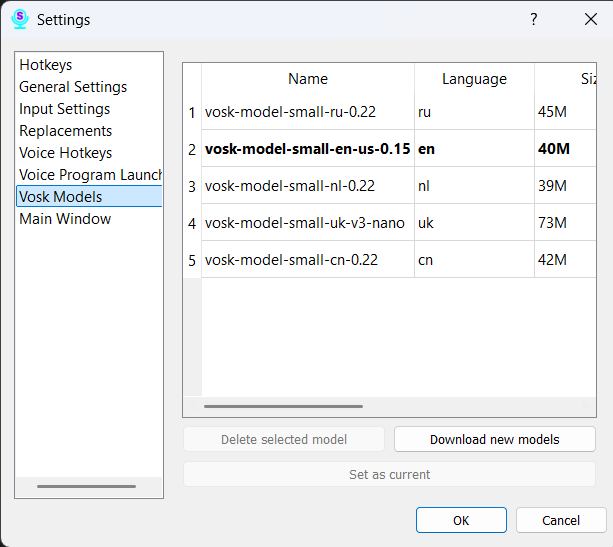
Task: Click the Settings app microphone icon
Action: (x=20, y=19)
